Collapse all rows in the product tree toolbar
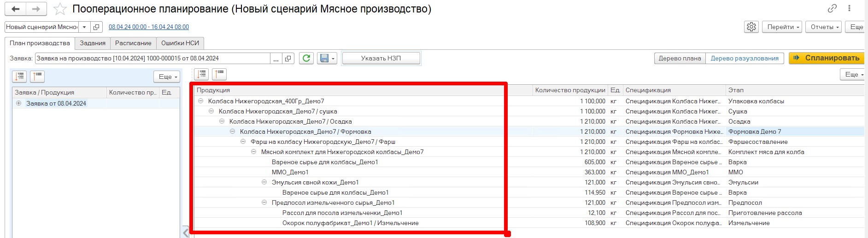Viewport: 868px width, 238px height. pos(219,74)
